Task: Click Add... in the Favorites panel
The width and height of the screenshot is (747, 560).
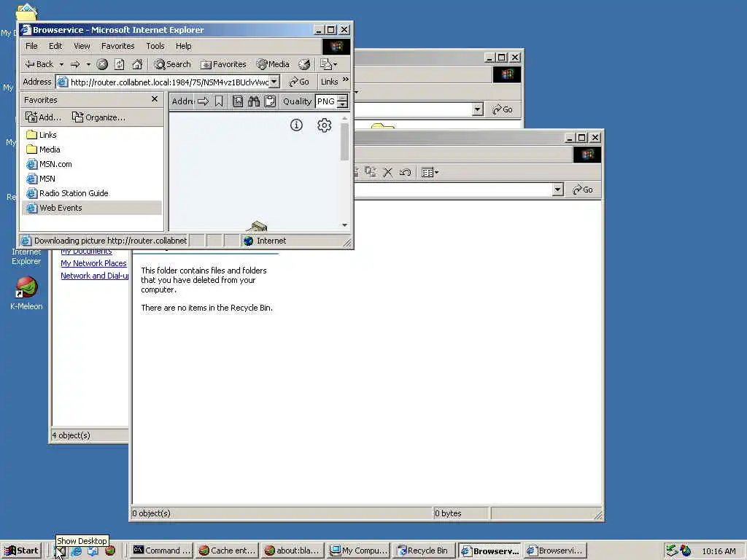Action: coord(43,117)
